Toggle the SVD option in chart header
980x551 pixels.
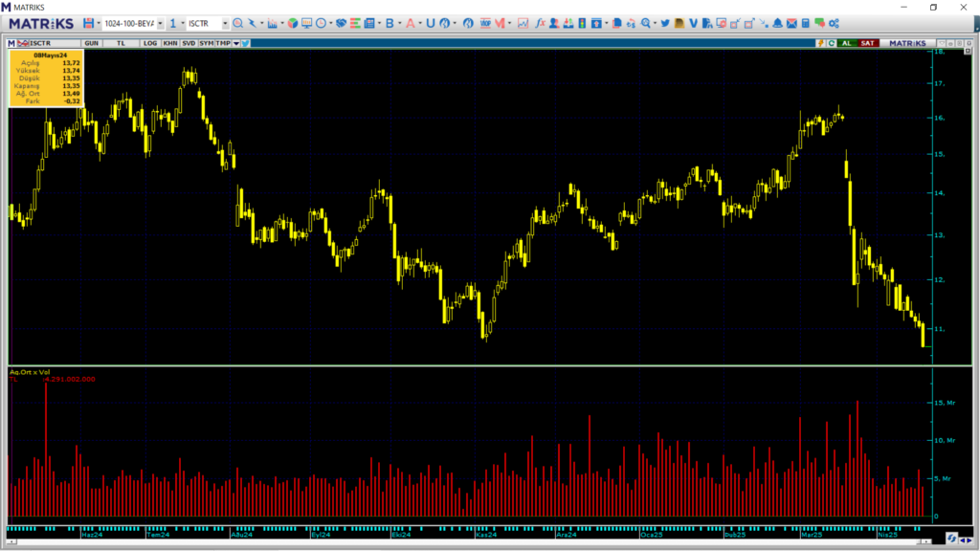(189, 43)
